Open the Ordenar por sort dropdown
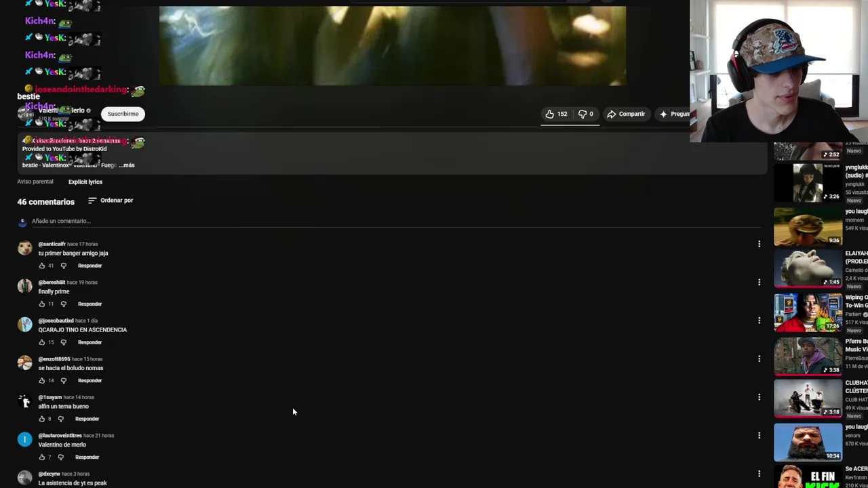 point(111,201)
